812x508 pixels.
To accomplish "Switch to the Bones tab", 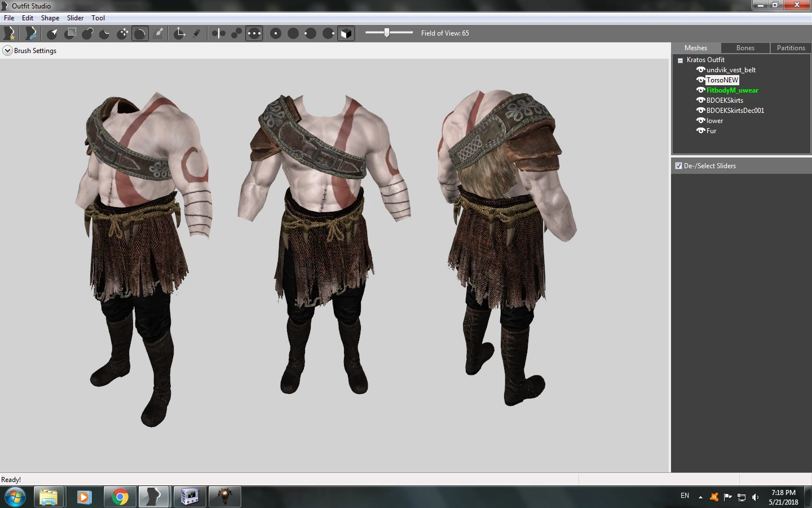I will pyautogui.click(x=745, y=48).
